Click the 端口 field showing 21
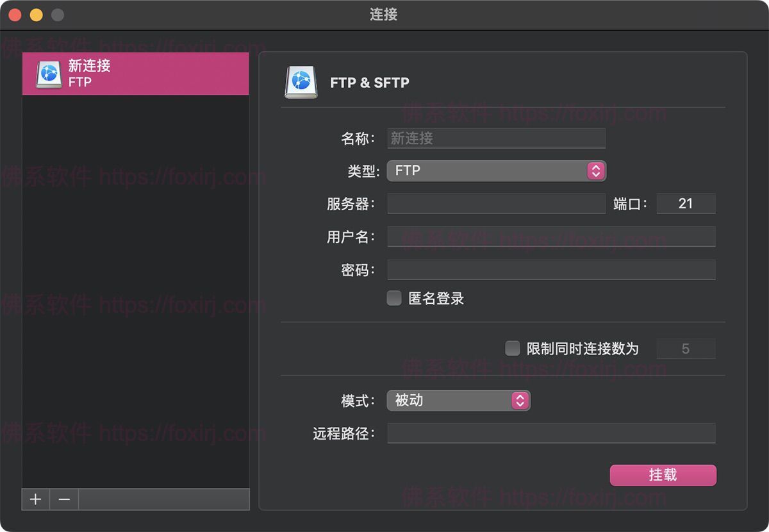 [686, 204]
